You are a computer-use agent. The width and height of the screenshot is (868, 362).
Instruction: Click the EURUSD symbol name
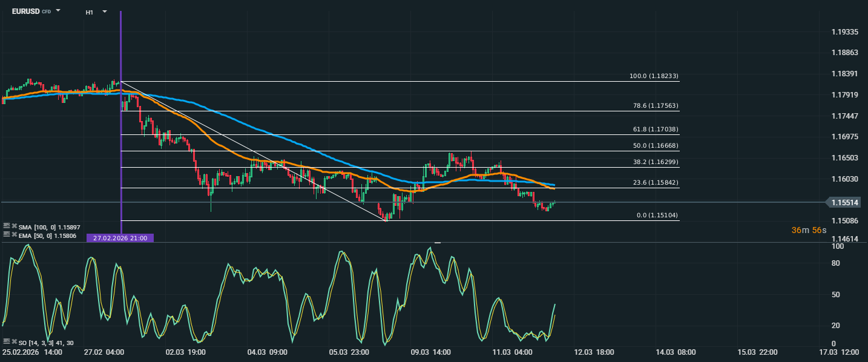coord(25,12)
